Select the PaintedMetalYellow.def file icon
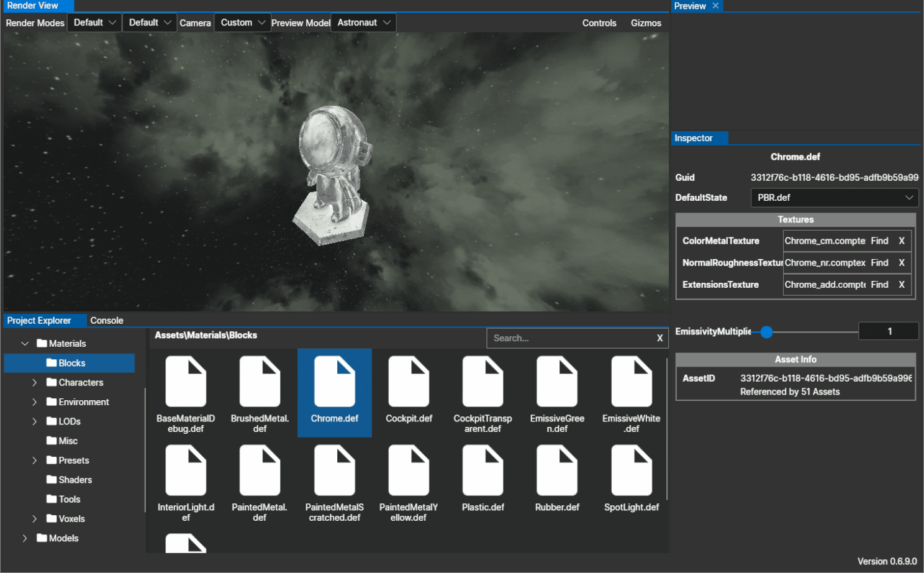This screenshot has height=573, width=924. point(409,470)
